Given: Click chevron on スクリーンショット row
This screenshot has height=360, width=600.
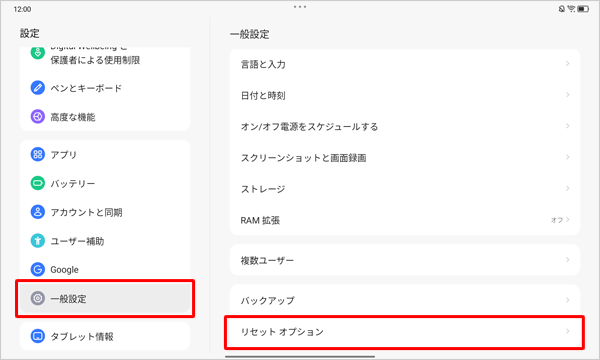Looking at the screenshot, I should click(567, 157).
